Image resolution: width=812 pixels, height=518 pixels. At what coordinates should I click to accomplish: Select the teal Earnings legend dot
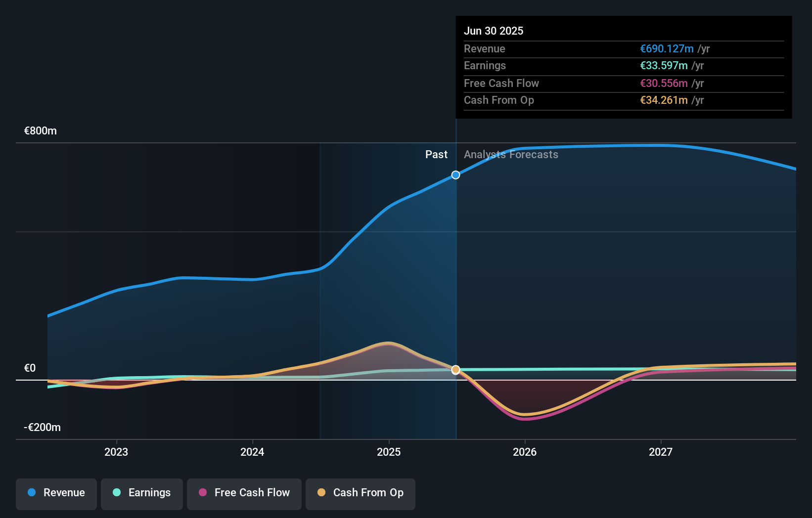click(x=116, y=493)
